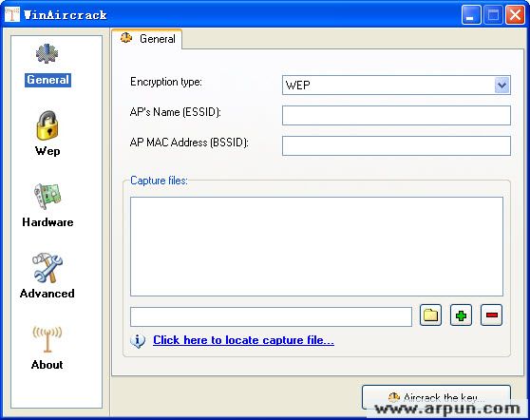Remove capture file with red minus
This screenshot has width=530, height=420.
coord(491,315)
